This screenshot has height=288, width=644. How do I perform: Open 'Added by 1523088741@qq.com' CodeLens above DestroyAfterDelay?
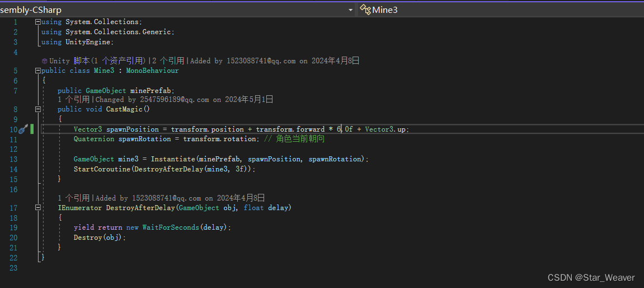180,198
